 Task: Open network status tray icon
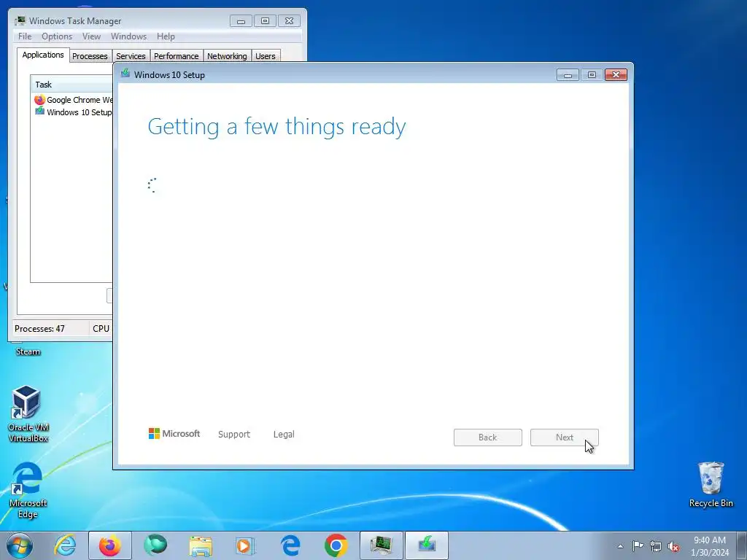point(656,546)
